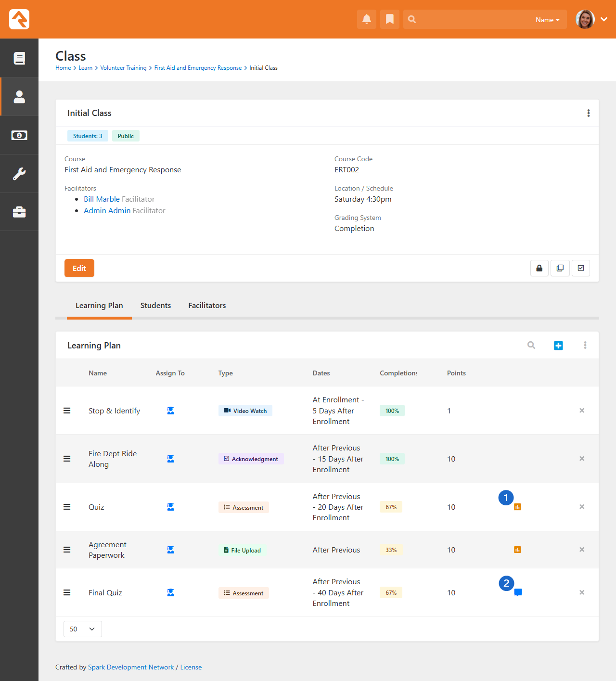Screen dimensions: 616x681
Task: Click the Acknowledgment type tag
Action: tap(251, 459)
